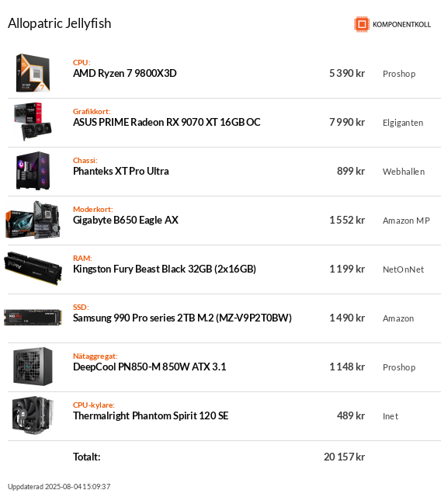Screen dimensions: 448x497
Task: Open Samsung 990 Pro series 2TB link
Action: pyautogui.click(x=182, y=318)
